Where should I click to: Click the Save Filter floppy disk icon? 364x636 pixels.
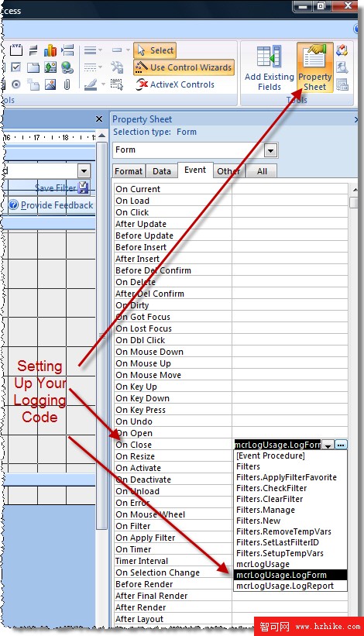(83, 187)
